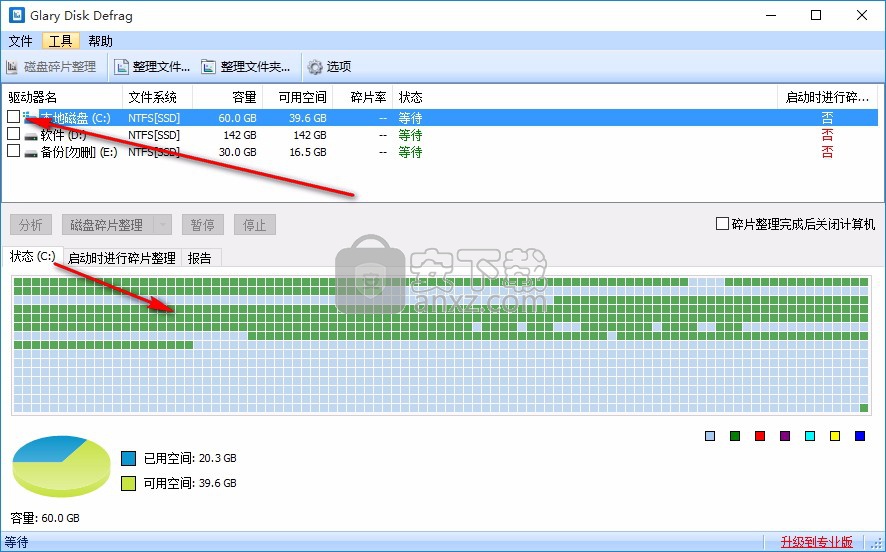This screenshot has height=552, width=886.
Task: Click the drive icon for 备份[勿删] (E:)
Action: point(31,153)
